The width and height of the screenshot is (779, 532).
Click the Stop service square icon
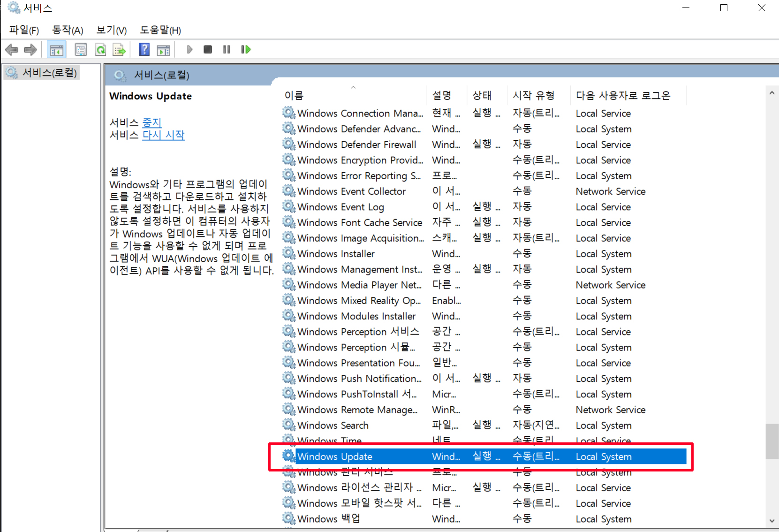[208, 49]
